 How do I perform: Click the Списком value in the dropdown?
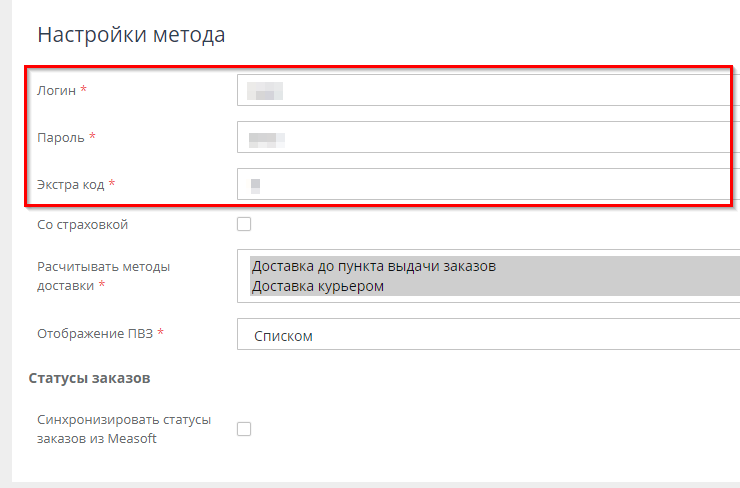tap(283, 336)
